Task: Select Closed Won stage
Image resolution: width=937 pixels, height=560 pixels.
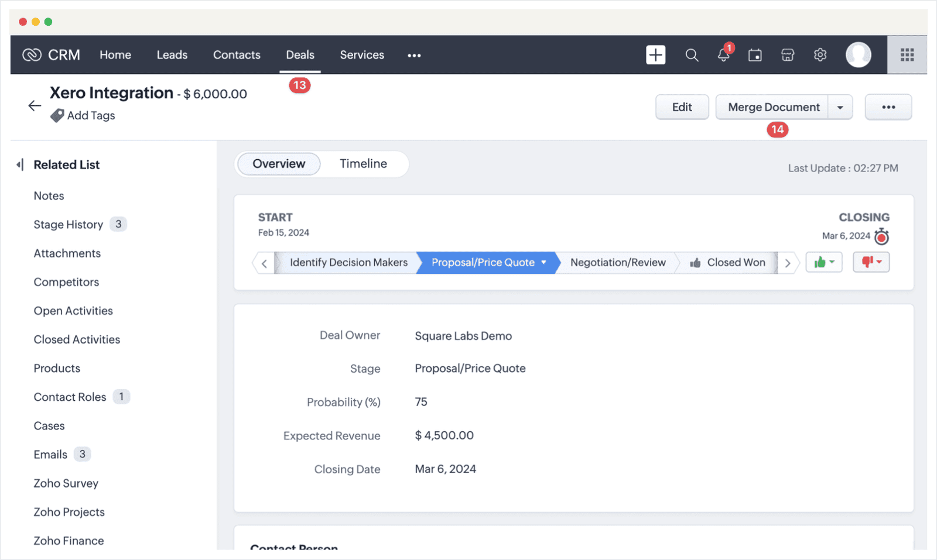Action: [x=728, y=262]
